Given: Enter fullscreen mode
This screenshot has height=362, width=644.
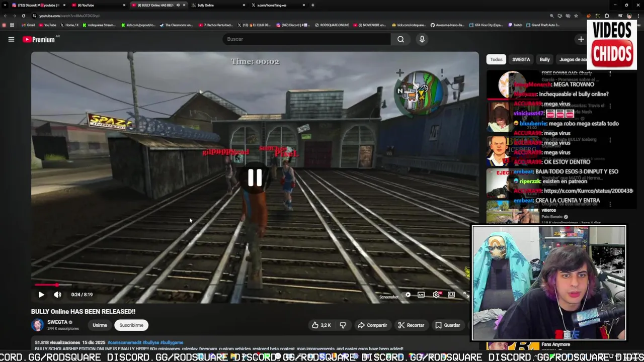Looking at the screenshot, I should (466, 295).
